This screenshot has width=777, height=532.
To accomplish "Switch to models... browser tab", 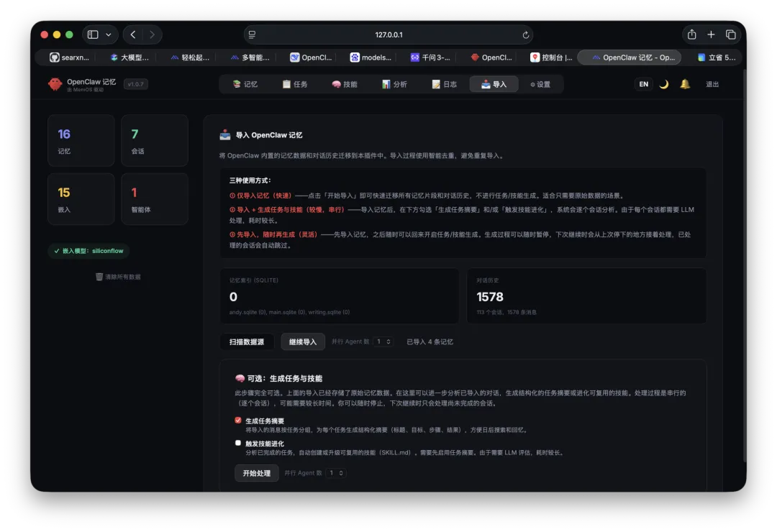I will pyautogui.click(x=371, y=58).
